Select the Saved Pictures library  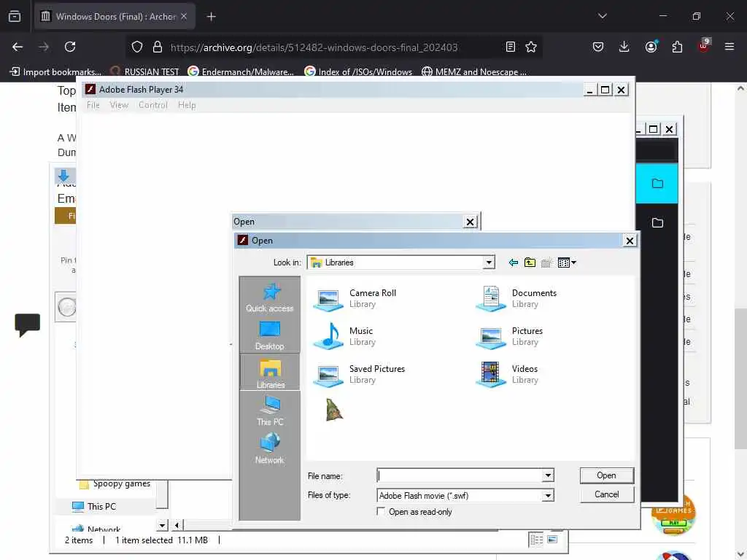pyautogui.click(x=359, y=374)
